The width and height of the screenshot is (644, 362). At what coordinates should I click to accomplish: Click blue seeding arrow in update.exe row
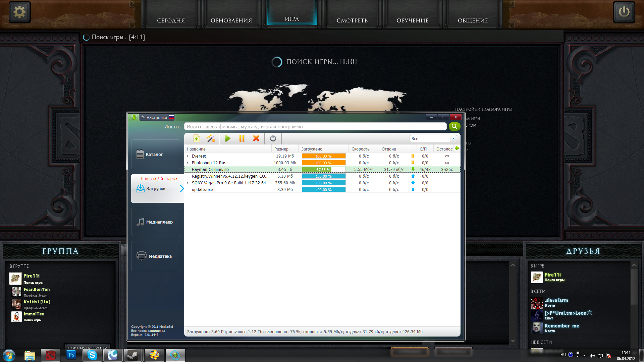point(413,189)
